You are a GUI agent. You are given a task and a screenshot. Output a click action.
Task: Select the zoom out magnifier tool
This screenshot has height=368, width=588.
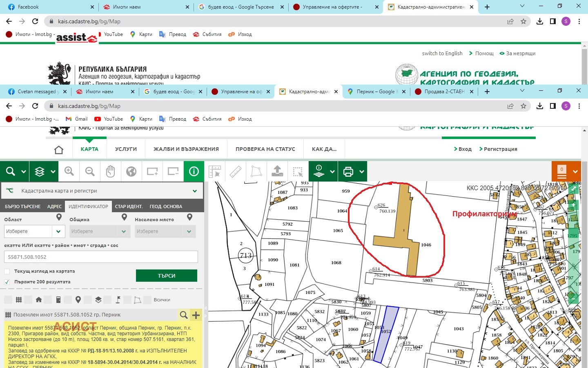click(90, 171)
